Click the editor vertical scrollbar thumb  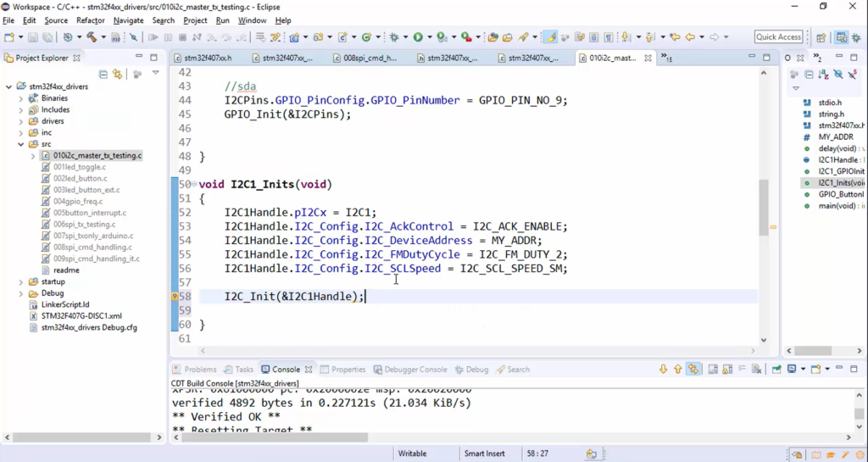(x=764, y=208)
